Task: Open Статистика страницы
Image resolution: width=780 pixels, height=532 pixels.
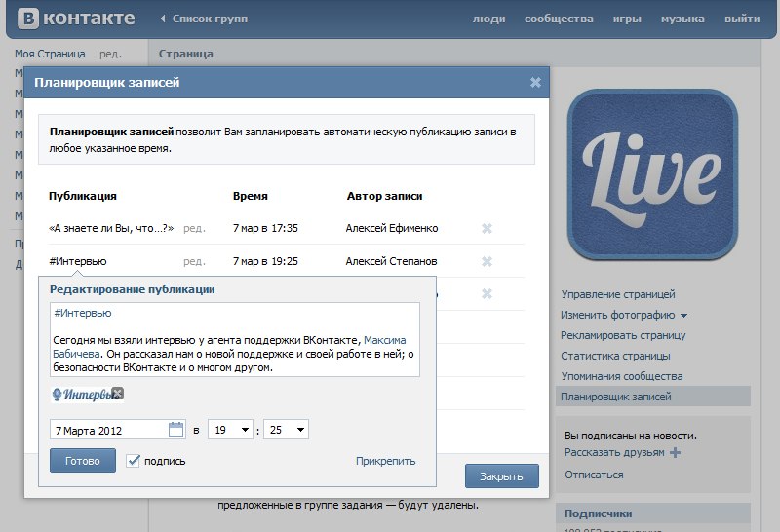Action: coord(615,356)
